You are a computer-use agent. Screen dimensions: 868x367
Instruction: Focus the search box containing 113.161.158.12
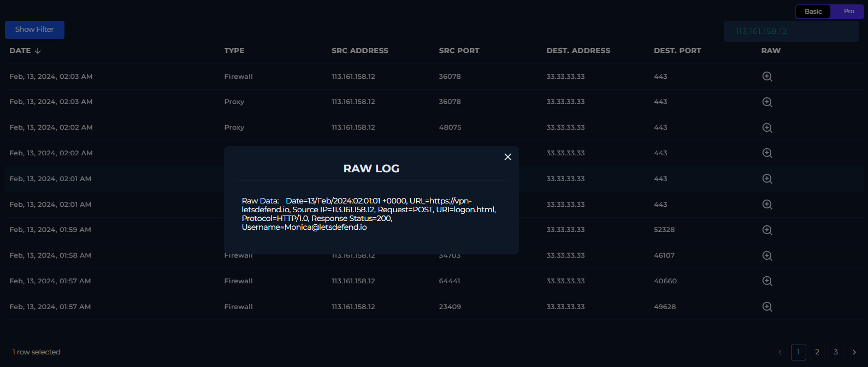click(791, 32)
